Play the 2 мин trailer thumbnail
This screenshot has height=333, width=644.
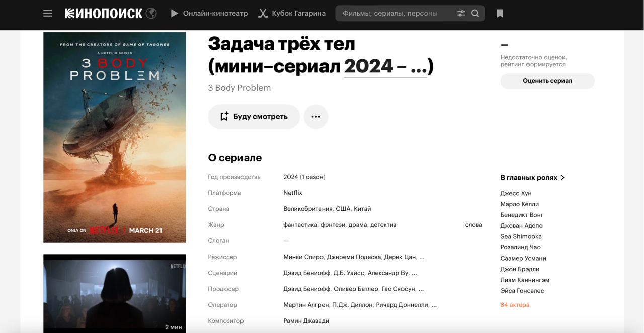115,293
